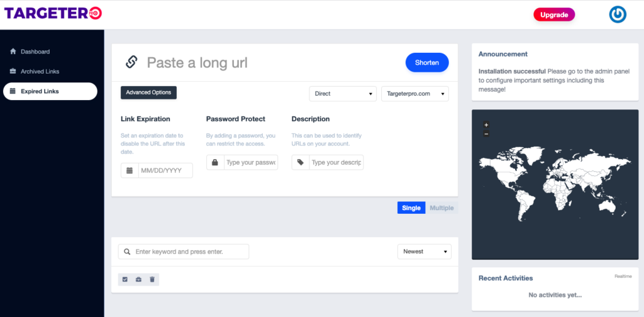Click the MM/DD/YYYY expiration date field
Screen dimensions: 644x317
tap(165, 170)
